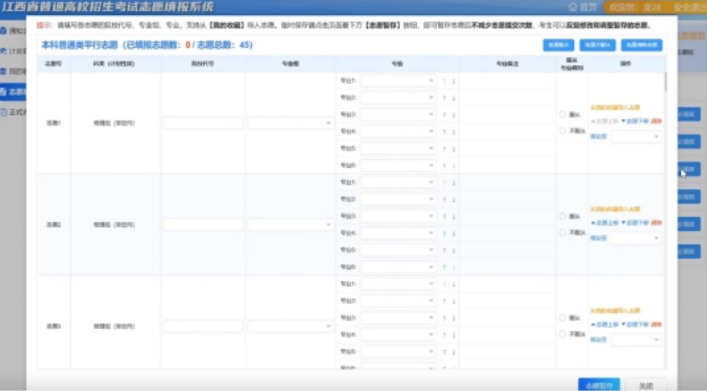Move 专业3 down in 志愿1
This screenshot has height=391, width=707.
(454, 115)
